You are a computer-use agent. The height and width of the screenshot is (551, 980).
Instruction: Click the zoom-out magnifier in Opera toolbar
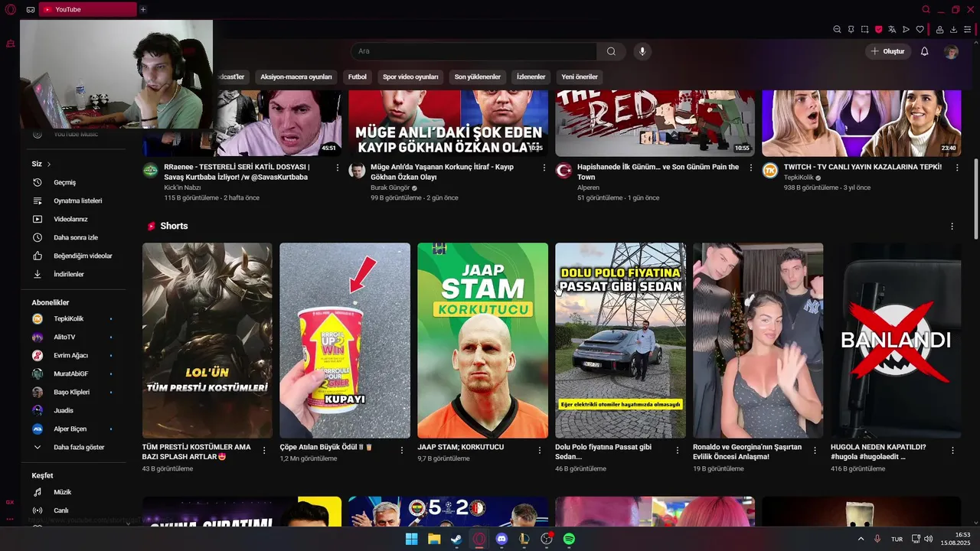click(837, 30)
